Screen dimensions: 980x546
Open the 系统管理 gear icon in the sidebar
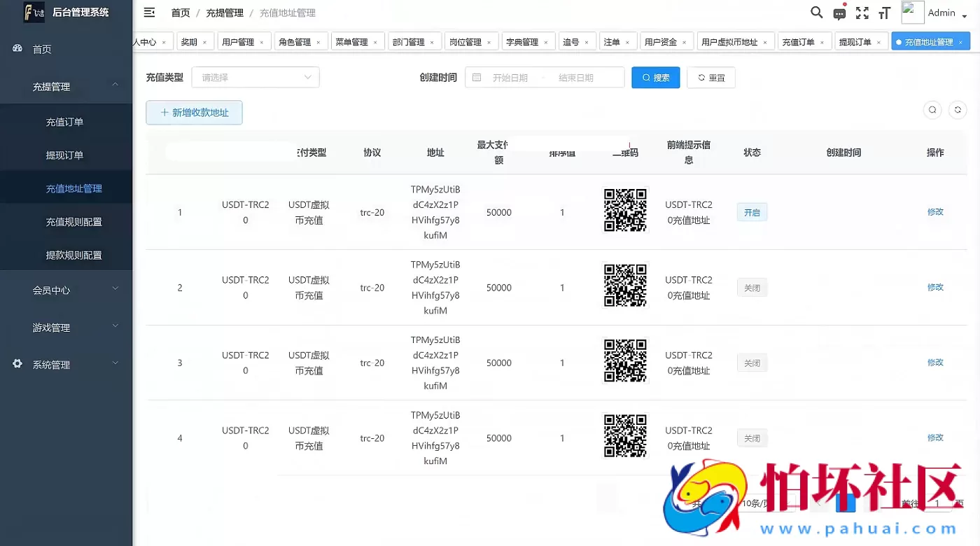coord(17,364)
